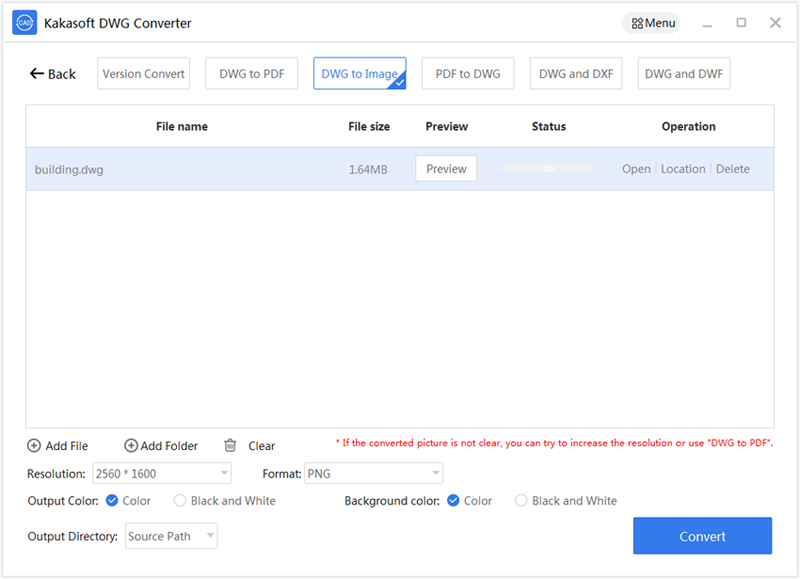This screenshot has width=800, height=579.
Task: Click the 1.64MB file size cell
Action: click(x=368, y=169)
